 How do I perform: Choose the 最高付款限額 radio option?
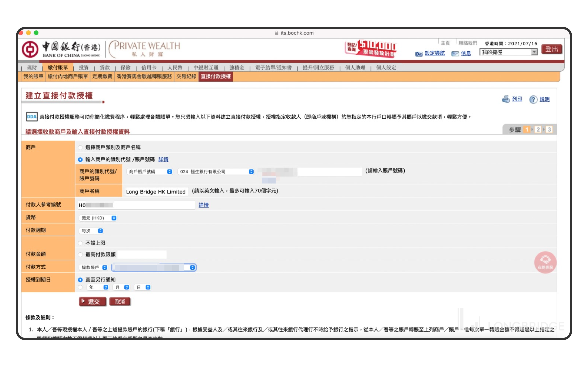[80, 255]
